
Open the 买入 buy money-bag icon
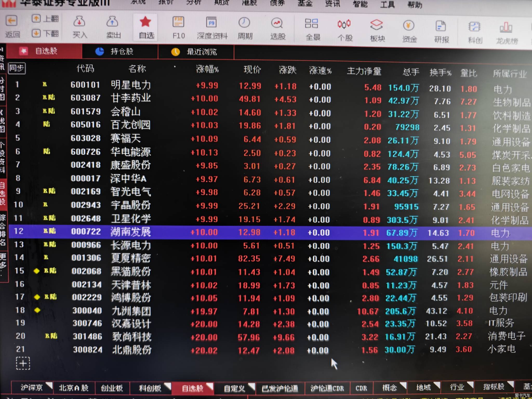(x=79, y=22)
